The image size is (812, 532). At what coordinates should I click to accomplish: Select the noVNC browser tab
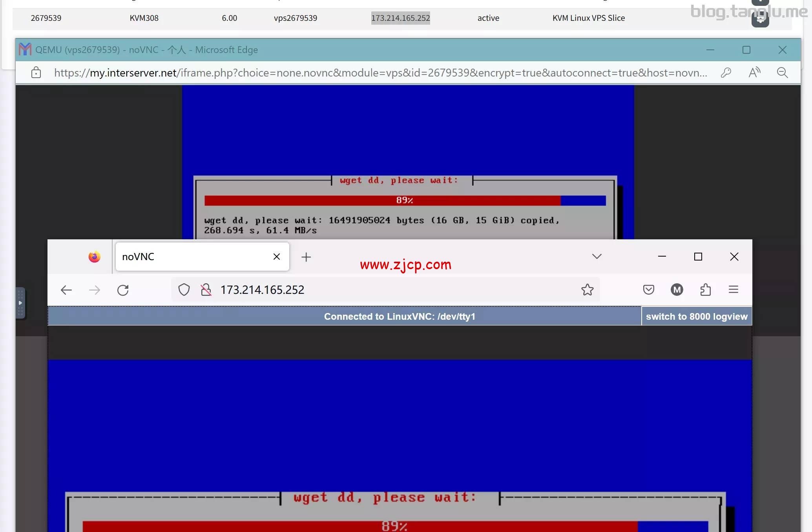coord(177,257)
